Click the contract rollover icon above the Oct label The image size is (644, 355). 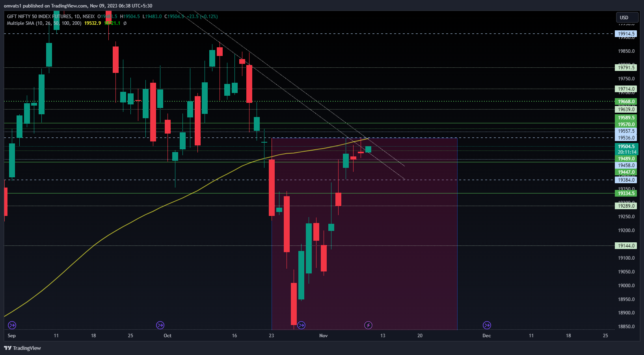pos(160,325)
